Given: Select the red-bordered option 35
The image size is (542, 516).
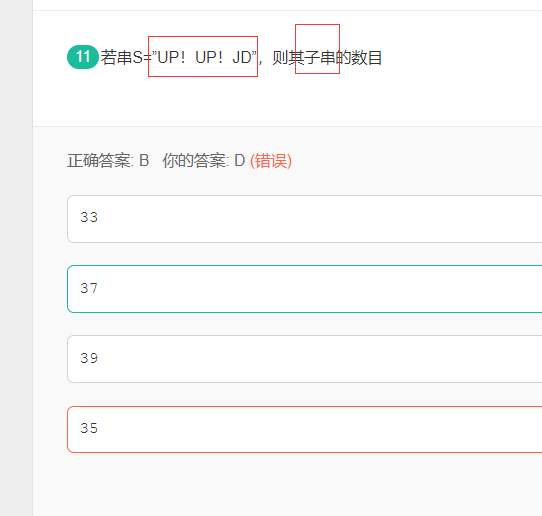Looking at the screenshot, I should [304, 429].
